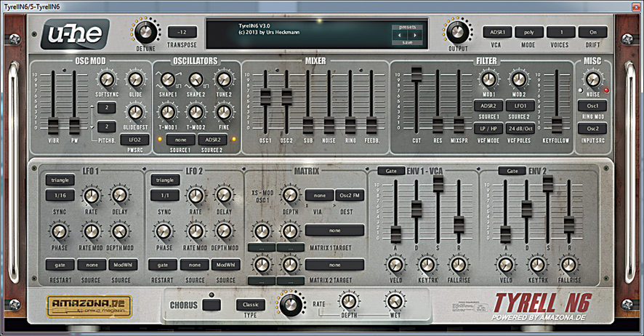Click the NOISE knob in MISC

pyautogui.click(x=592, y=80)
